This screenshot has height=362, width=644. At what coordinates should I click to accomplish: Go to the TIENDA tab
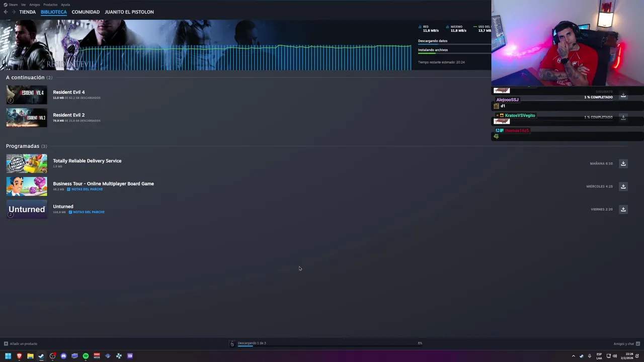[27, 12]
